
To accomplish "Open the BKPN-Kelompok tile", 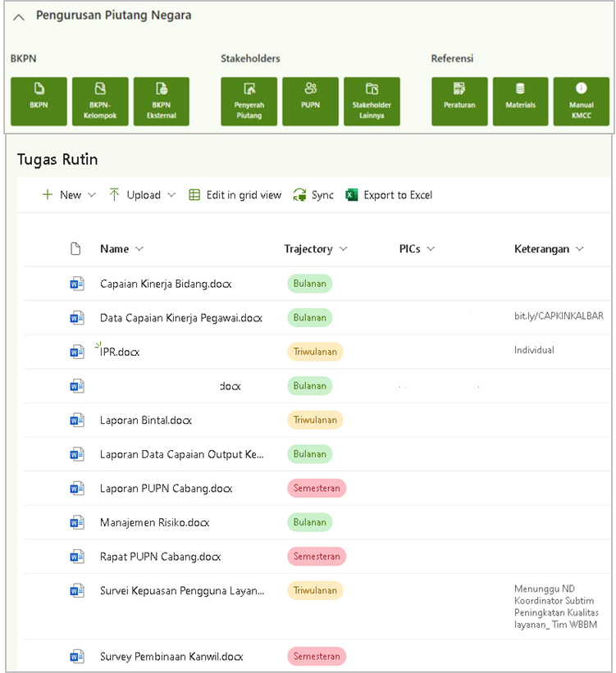I will (100, 102).
